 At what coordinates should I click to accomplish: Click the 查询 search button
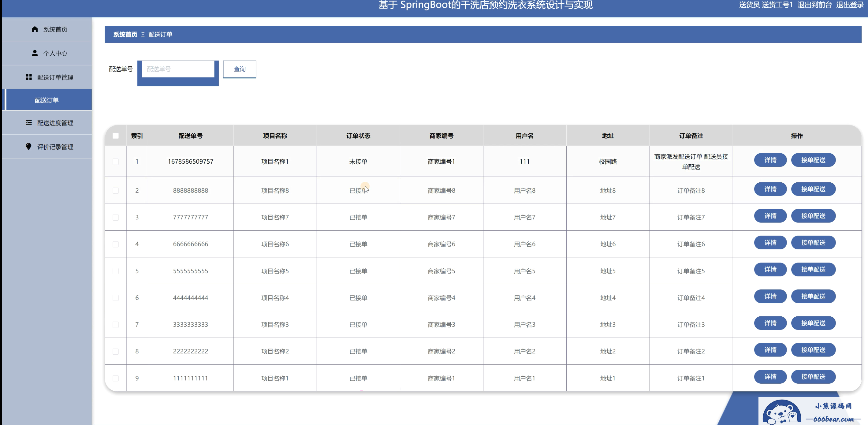239,69
